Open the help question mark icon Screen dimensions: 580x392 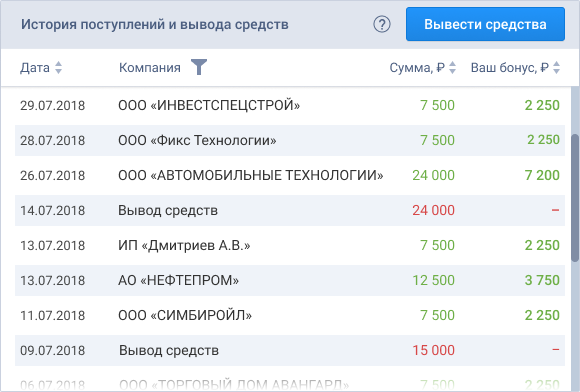coord(382,24)
